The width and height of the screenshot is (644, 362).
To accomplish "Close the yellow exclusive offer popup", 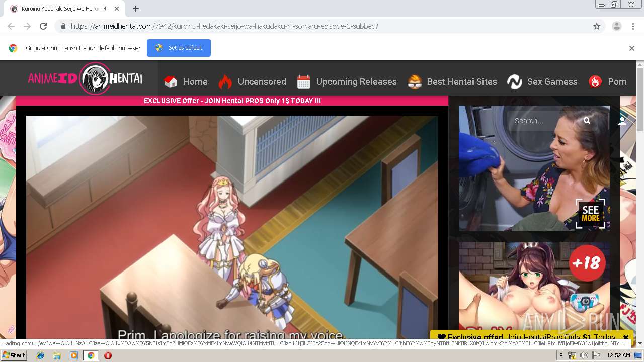I will (x=626, y=337).
